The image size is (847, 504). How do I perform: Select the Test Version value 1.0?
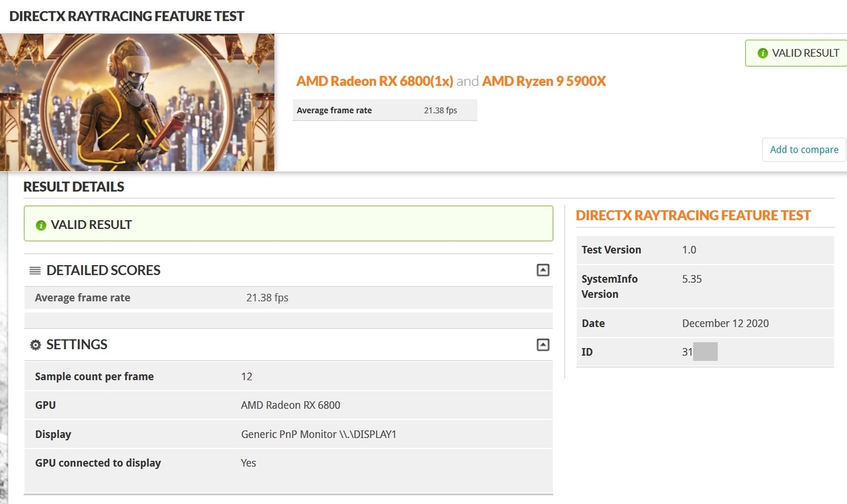click(689, 250)
